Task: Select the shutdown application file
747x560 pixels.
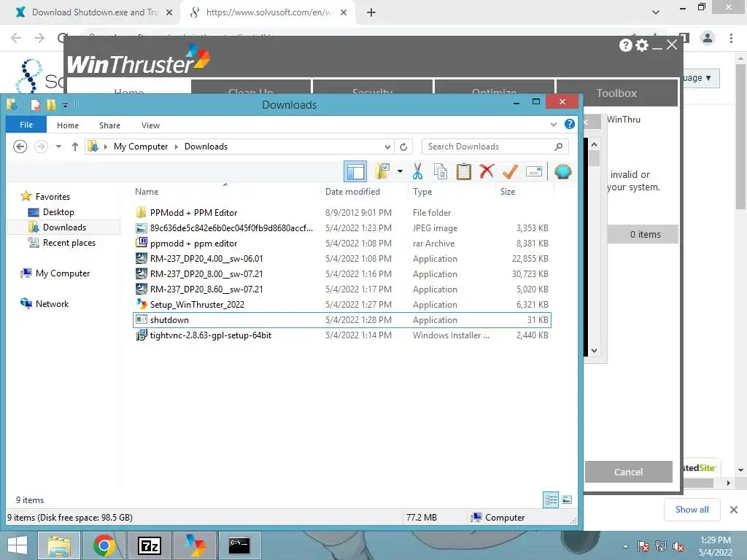Action: (342, 320)
